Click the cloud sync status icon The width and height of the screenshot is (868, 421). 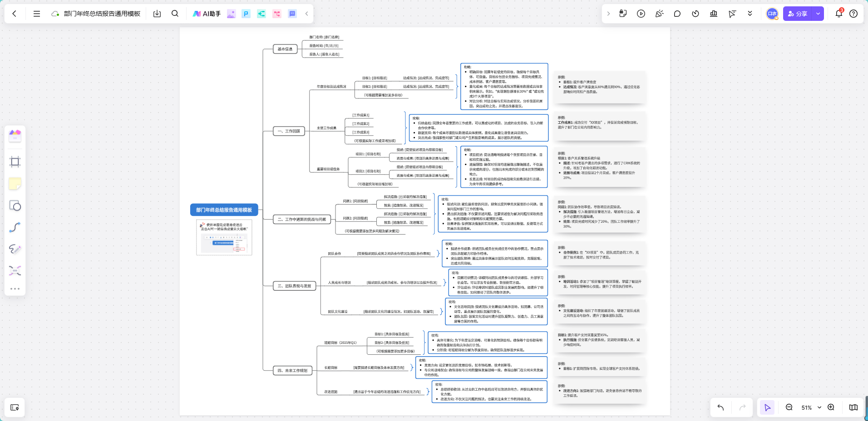[55, 14]
